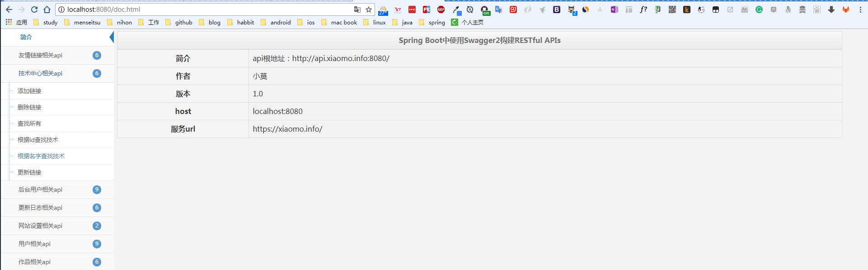Screen dimensions: 868x270
Task: Open the linux bookmarks folder
Action: [375, 22]
